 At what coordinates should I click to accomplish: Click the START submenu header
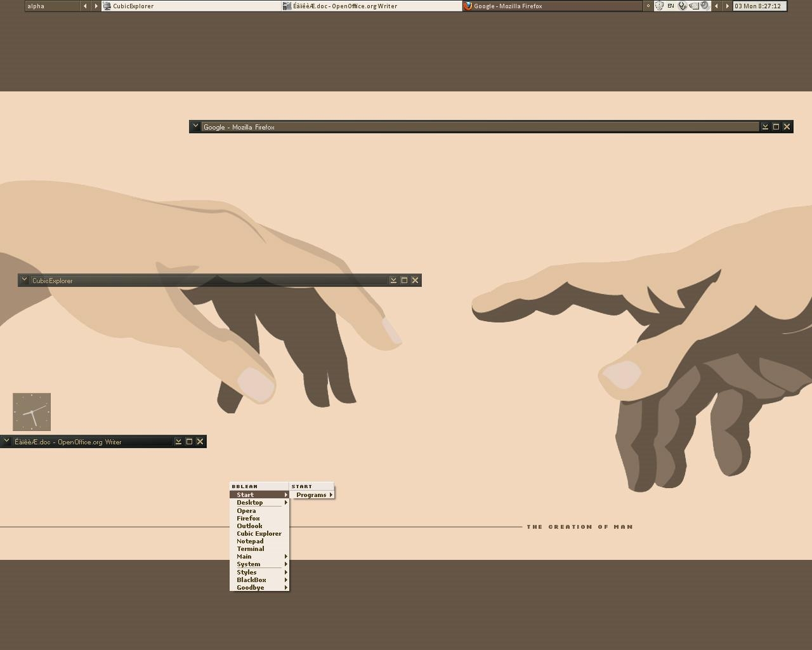pos(312,486)
